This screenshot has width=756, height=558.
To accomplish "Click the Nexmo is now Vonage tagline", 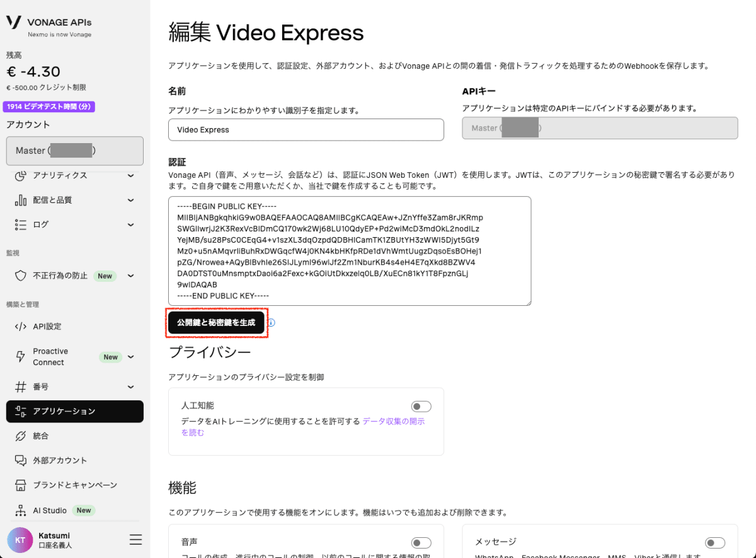I will tap(59, 35).
